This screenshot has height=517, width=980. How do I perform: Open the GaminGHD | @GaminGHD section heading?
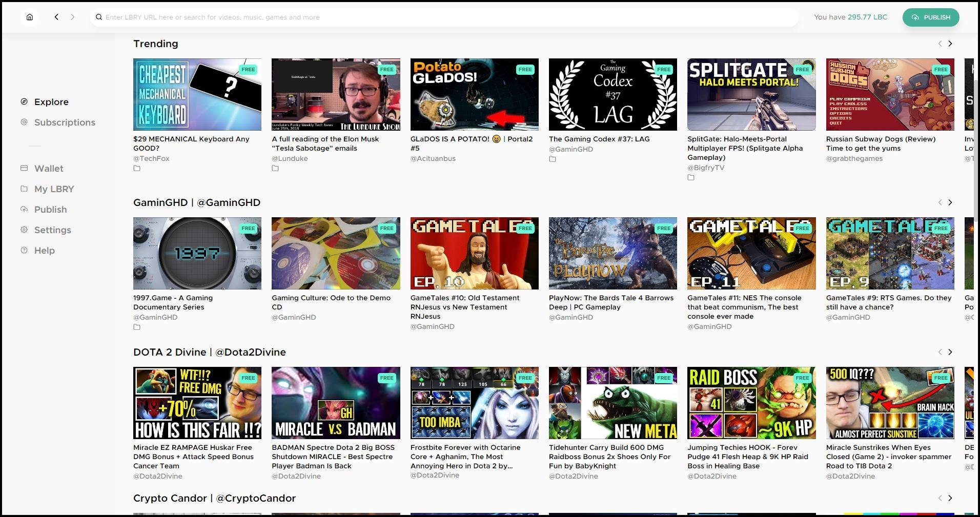tap(197, 202)
